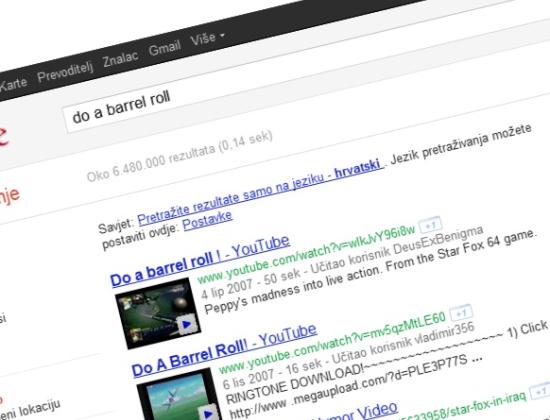
Task: Click +1 button next to wlkJvY96i8w URL
Action: point(430,225)
